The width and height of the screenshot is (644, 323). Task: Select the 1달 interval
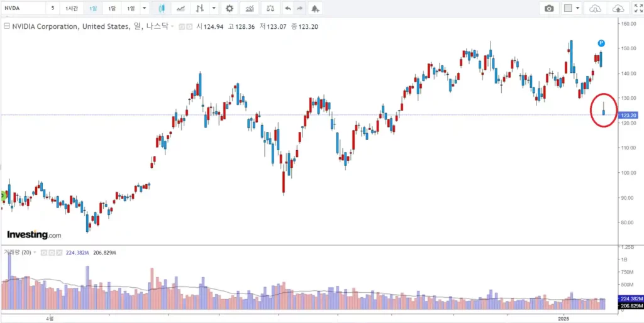pos(112,8)
